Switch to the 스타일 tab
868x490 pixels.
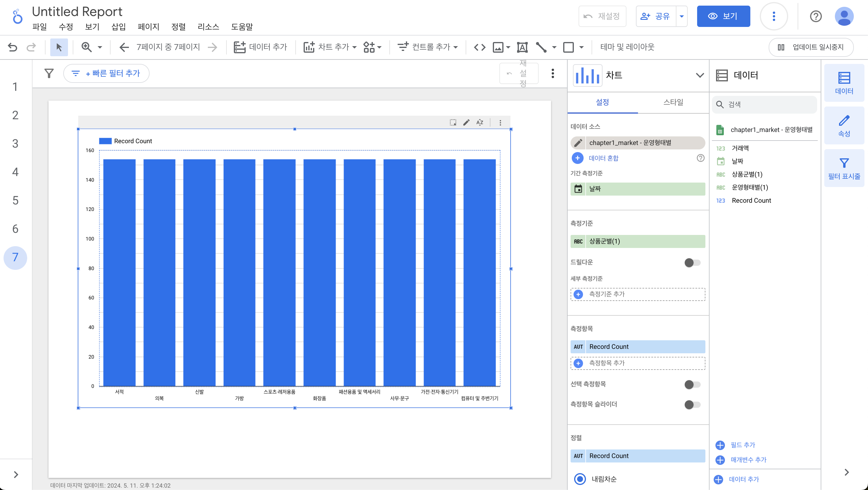pos(673,102)
